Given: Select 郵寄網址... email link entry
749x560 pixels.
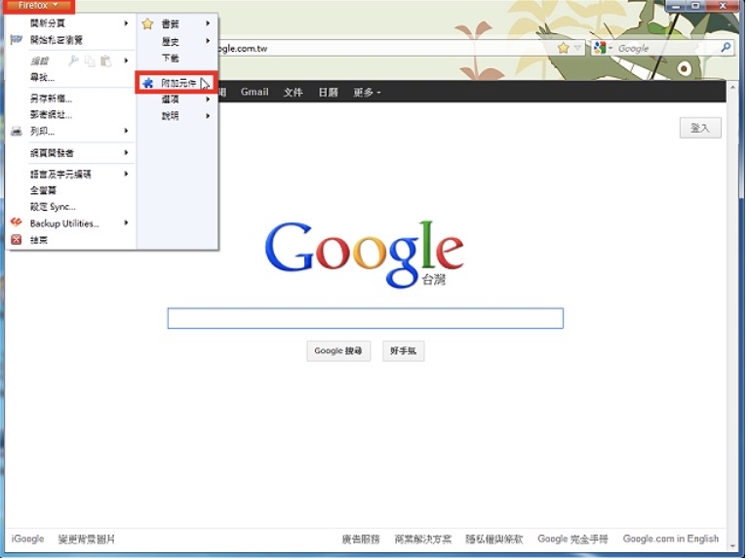Looking at the screenshot, I should [x=51, y=115].
